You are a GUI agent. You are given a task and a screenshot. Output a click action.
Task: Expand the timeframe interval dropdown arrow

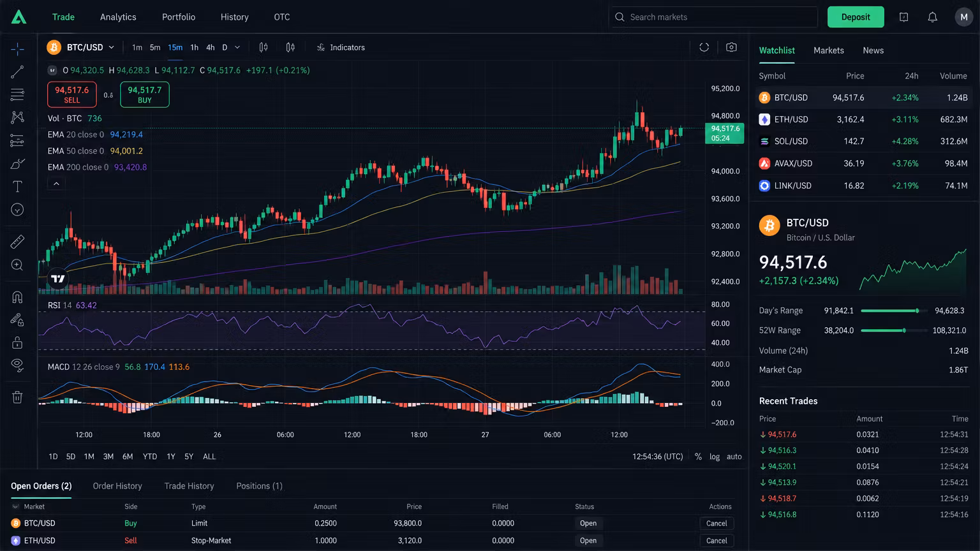pyautogui.click(x=237, y=47)
